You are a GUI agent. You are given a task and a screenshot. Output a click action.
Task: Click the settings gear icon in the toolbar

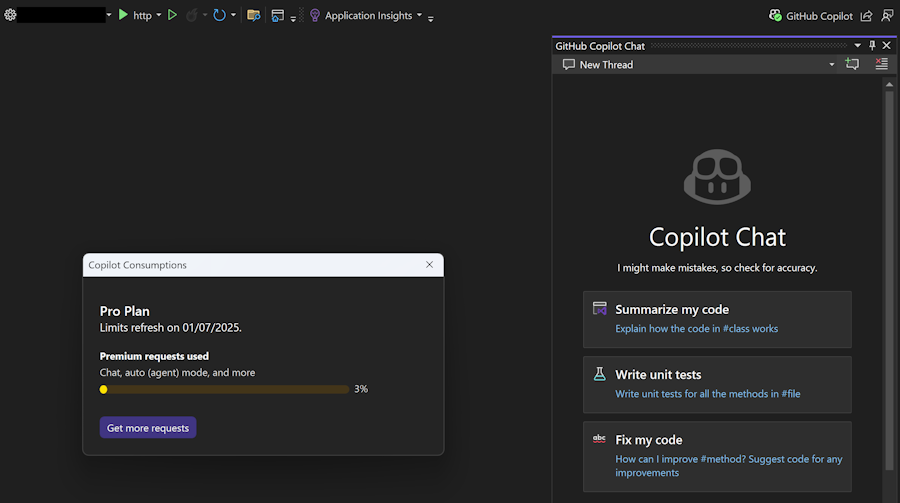[x=10, y=15]
